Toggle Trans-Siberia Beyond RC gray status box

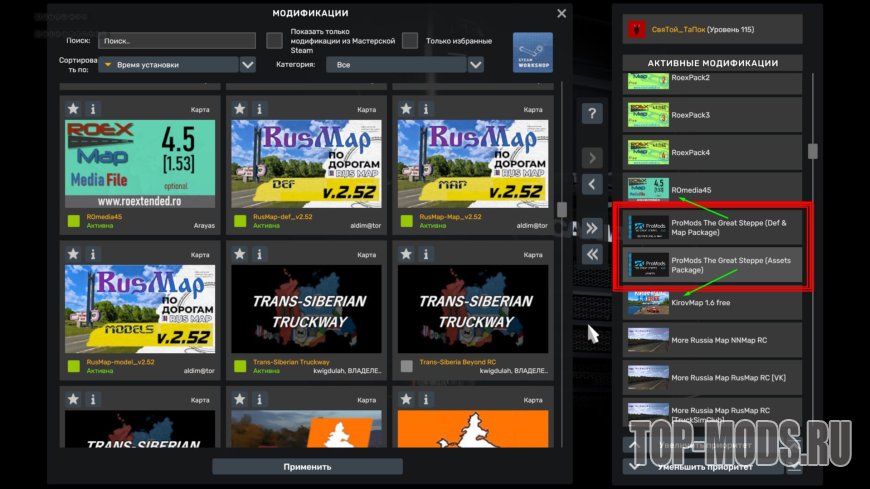406,366
